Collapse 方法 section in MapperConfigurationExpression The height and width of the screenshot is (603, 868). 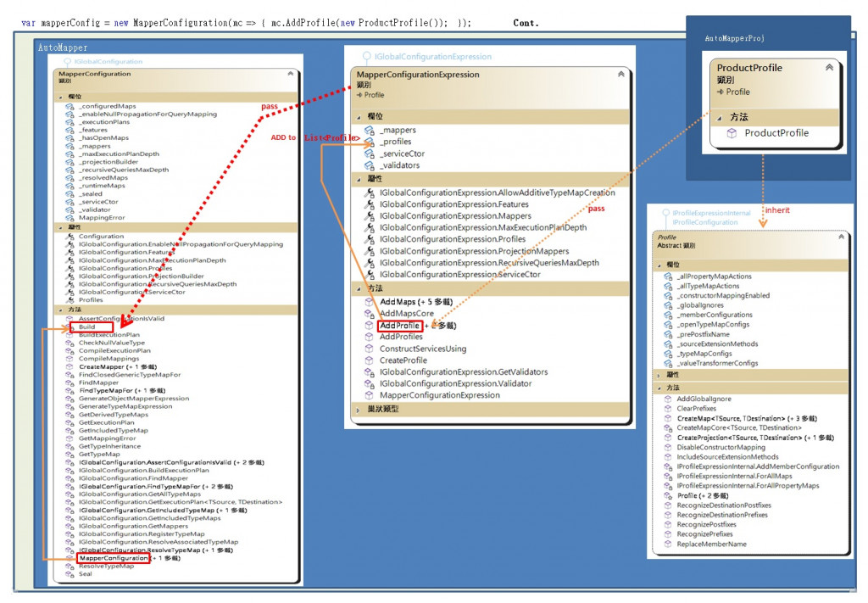[x=359, y=288]
